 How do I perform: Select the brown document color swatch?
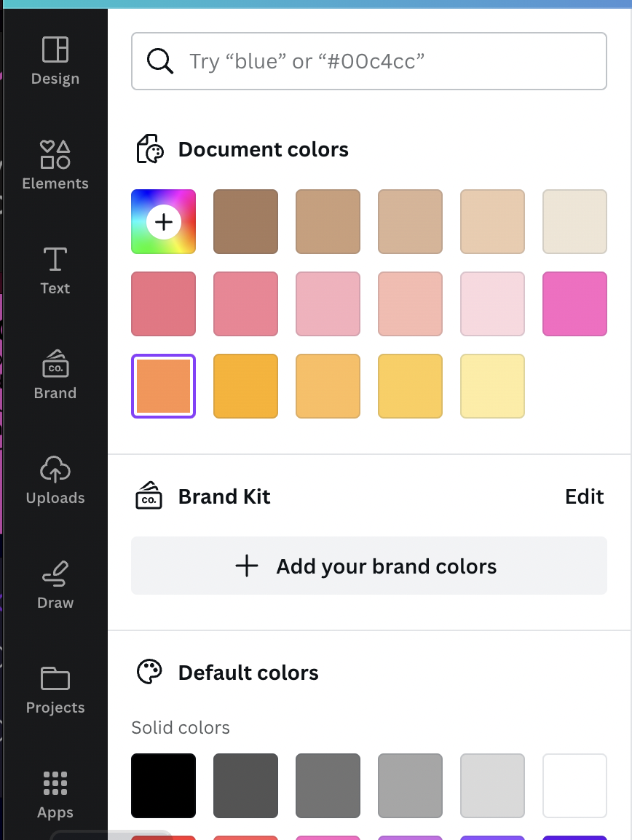tap(245, 221)
